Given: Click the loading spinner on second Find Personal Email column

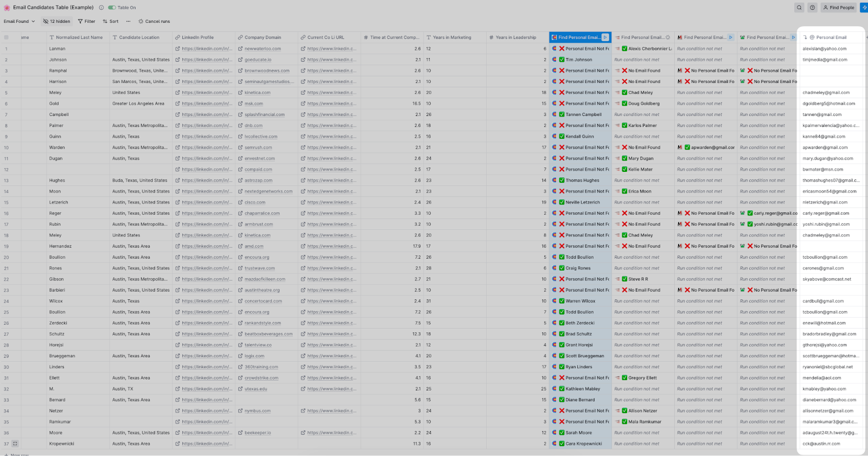Looking at the screenshot, I should tap(668, 37).
